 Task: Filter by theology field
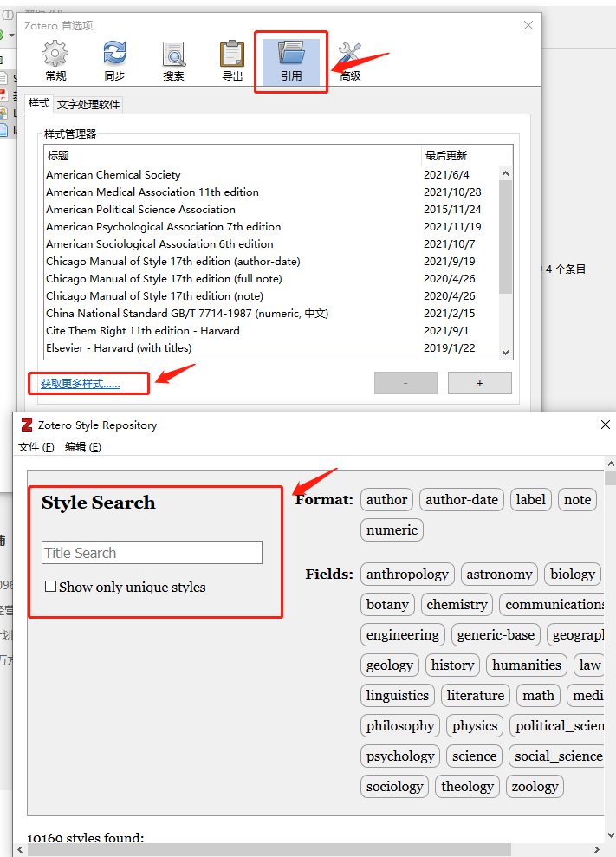pos(467,786)
